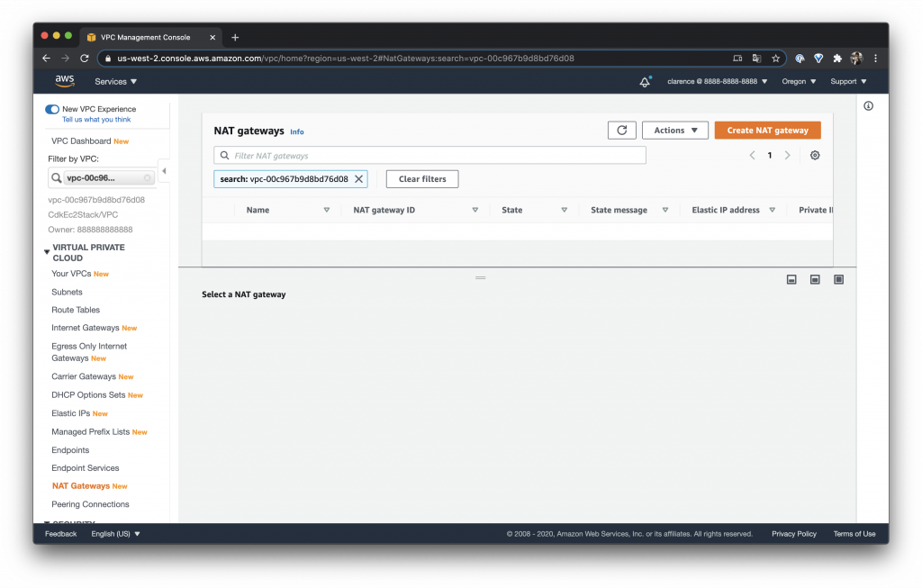This screenshot has width=922, height=588.
Task: Go to next page arrow
Action: coord(787,155)
